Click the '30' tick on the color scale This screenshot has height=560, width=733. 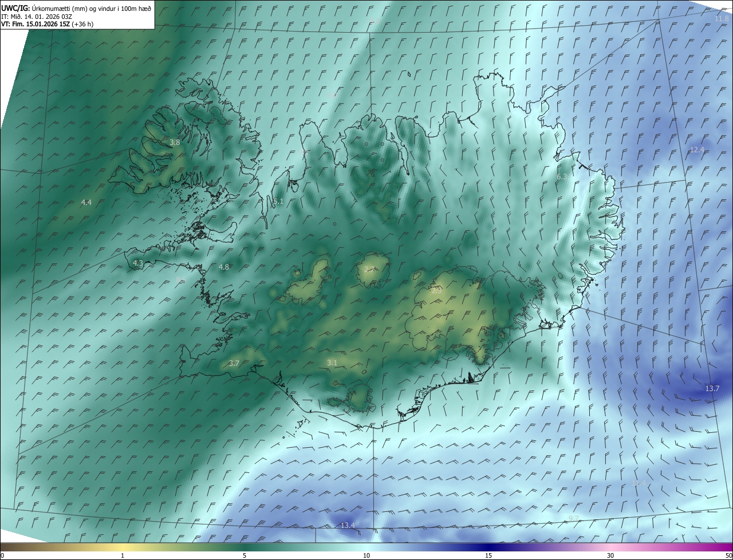610,555
